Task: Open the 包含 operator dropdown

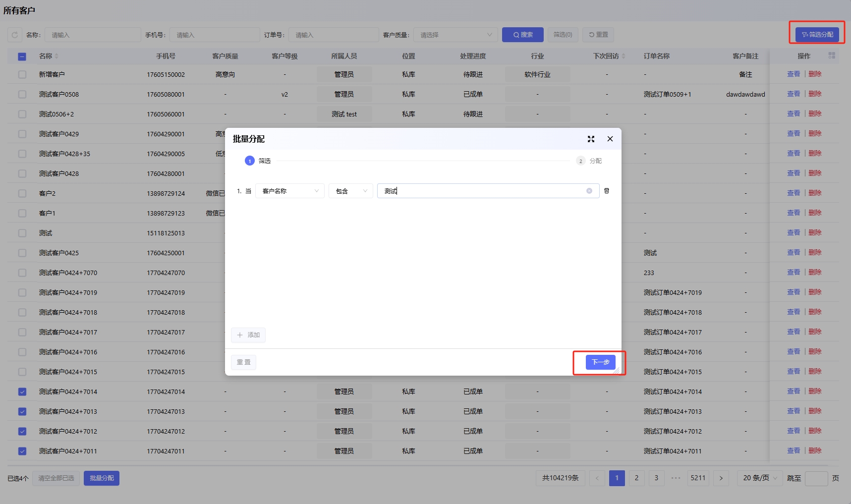Action: click(x=350, y=191)
